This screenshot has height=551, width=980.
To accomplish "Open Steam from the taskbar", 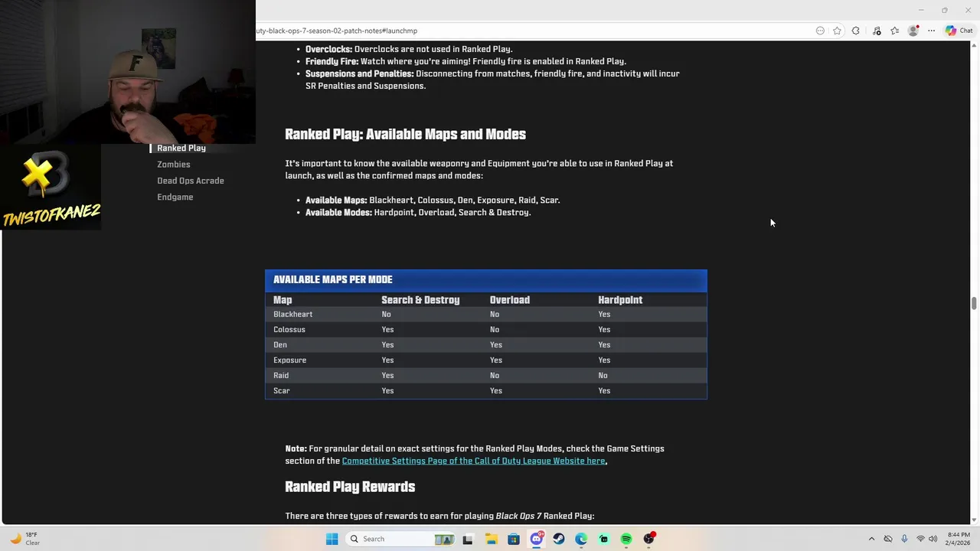I will [x=559, y=539].
